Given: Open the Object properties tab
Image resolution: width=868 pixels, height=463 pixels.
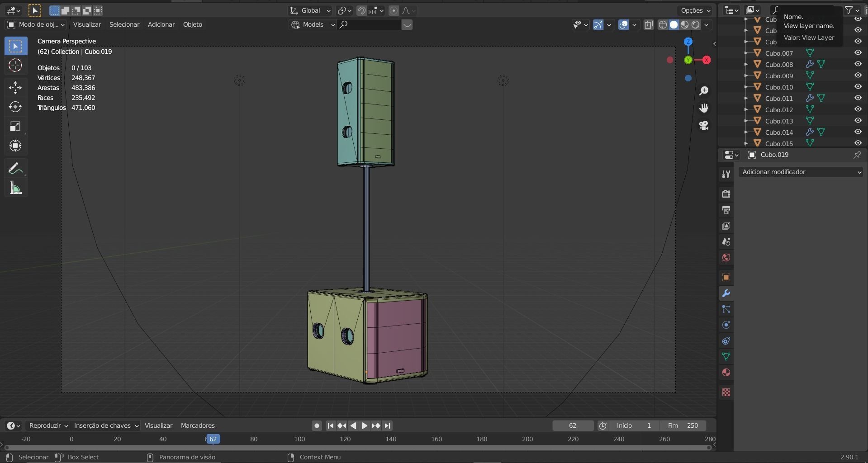Looking at the screenshot, I should point(726,277).
